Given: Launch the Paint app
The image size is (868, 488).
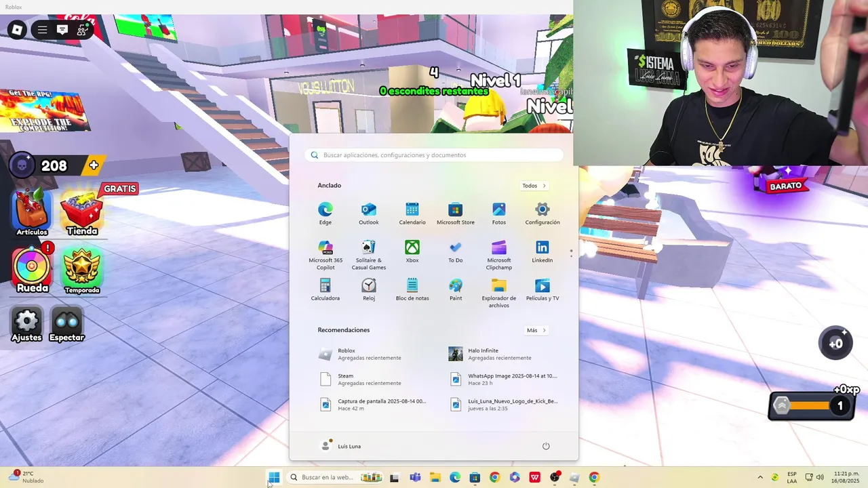Looking at the screenshot, I should [x=456, y=289].
